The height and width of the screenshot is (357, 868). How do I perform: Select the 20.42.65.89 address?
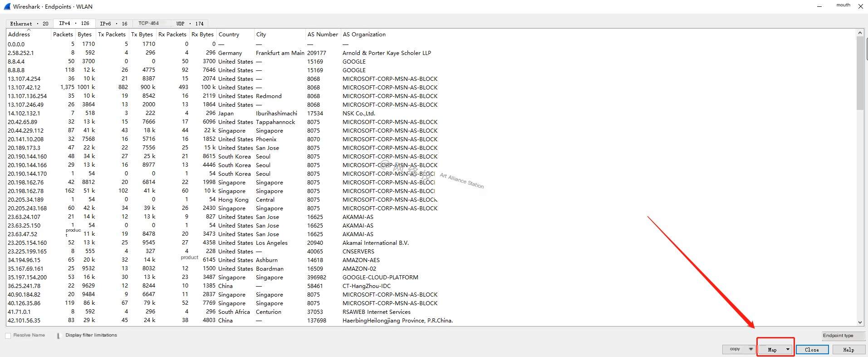coord(23,122)
